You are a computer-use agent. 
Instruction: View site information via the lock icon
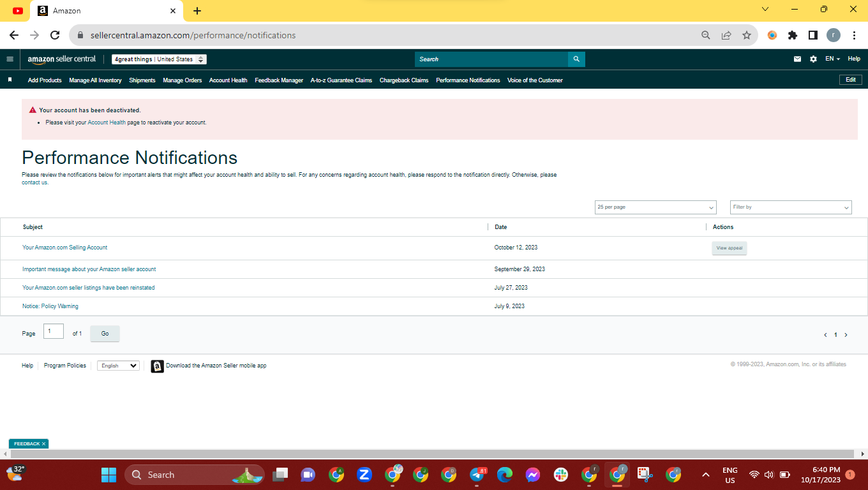click(80, 36)
